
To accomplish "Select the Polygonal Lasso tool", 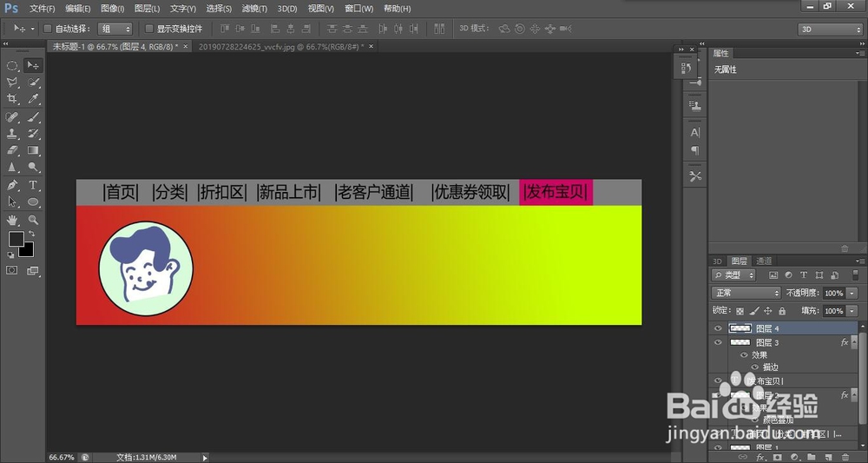I will click(11, 83).
